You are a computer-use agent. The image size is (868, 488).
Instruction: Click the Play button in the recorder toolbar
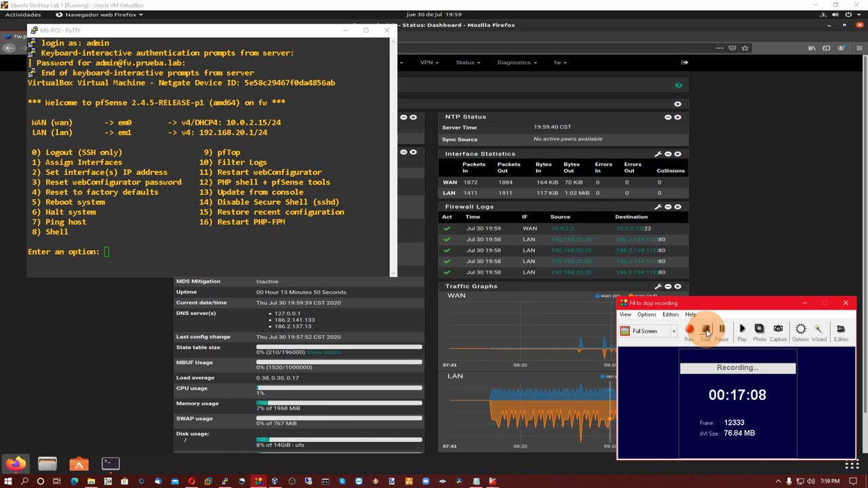(742, 331)
